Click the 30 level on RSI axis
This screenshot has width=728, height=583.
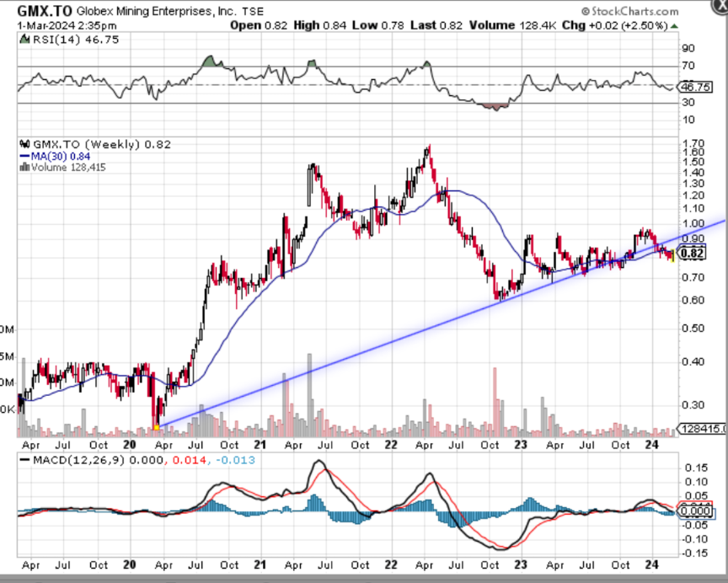pyautogui.click(x=688, y=102)
